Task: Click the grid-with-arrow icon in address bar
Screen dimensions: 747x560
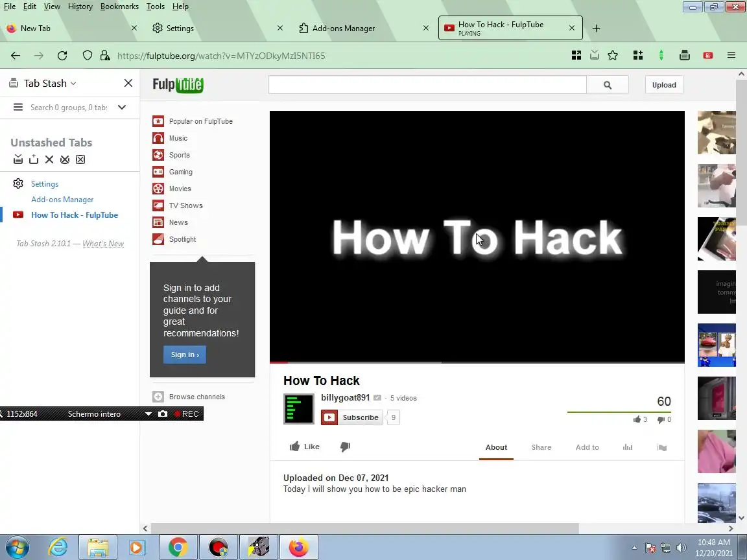Action: 576,56
